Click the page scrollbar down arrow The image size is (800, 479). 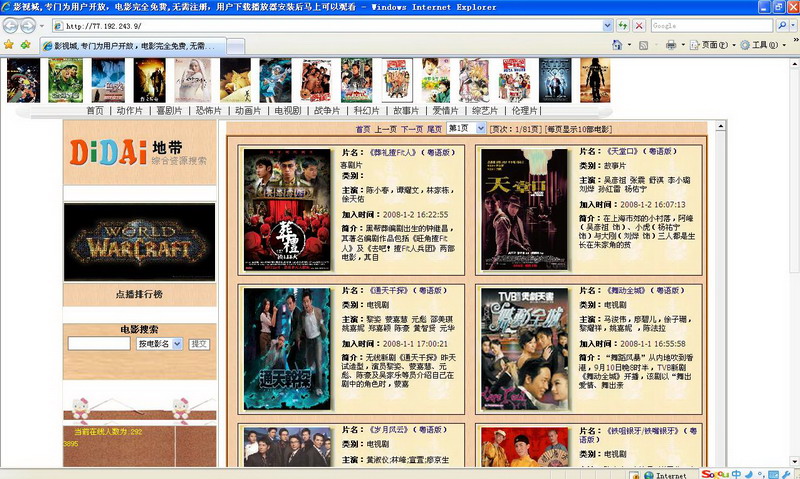795,461
